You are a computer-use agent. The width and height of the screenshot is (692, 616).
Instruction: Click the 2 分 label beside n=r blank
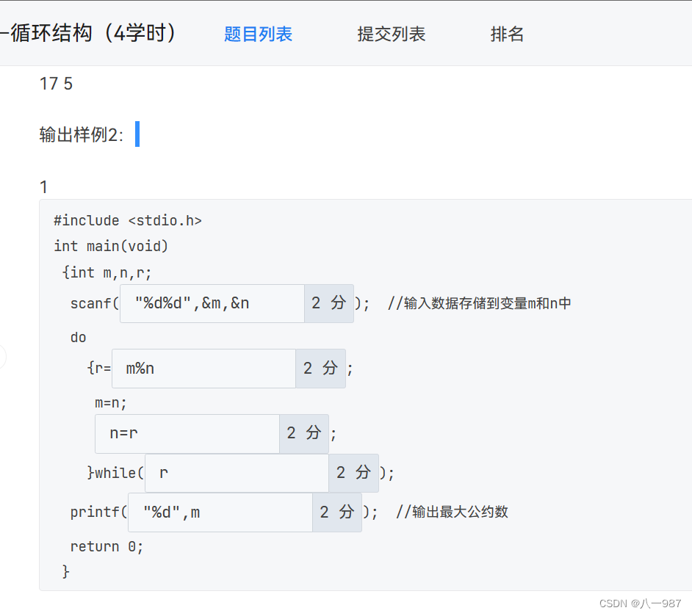tap(303, 433)
